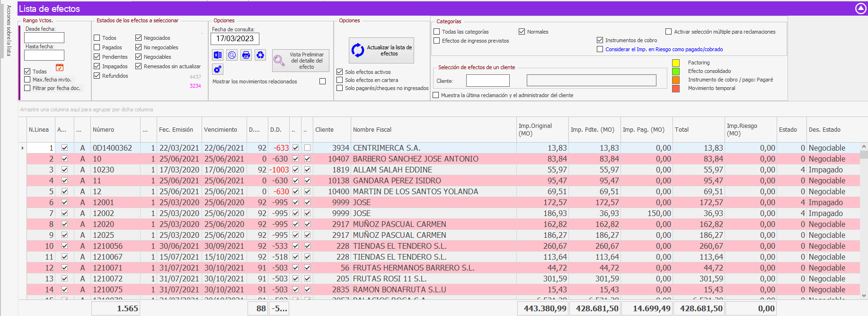Sort by the Vencimiento column header

[x=221, y=130]
